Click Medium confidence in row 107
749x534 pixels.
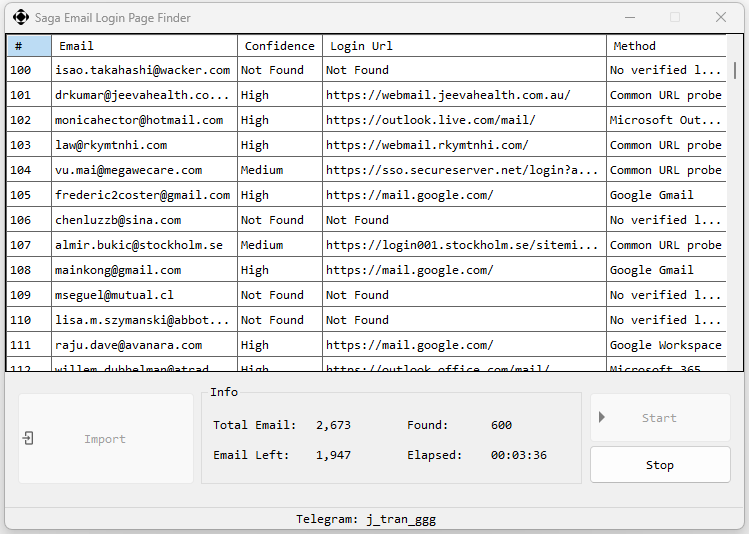(280, 245)
